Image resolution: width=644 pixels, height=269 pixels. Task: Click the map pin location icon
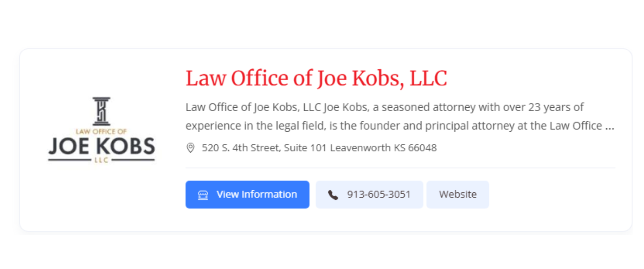[190, 148]
